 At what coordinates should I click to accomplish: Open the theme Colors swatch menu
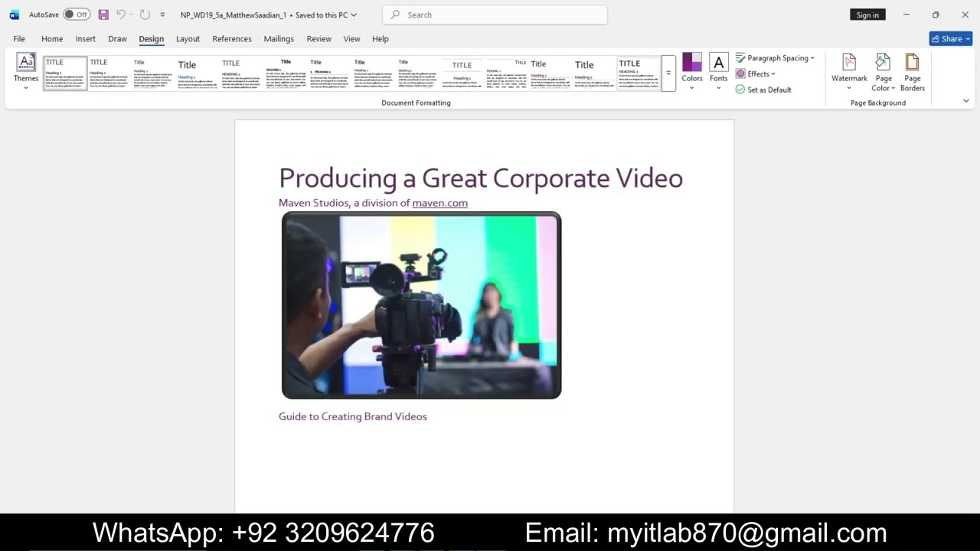click(692, 72)
